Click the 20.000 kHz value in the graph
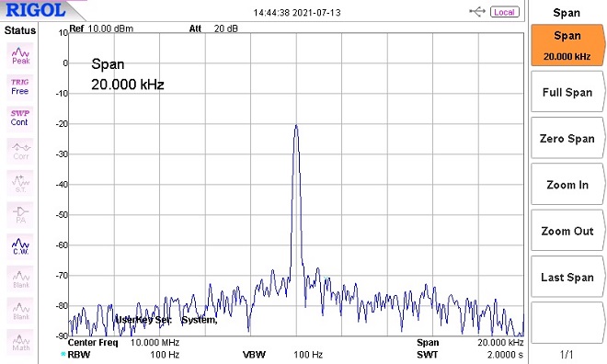The image size is (607, 364). point(128,85)
